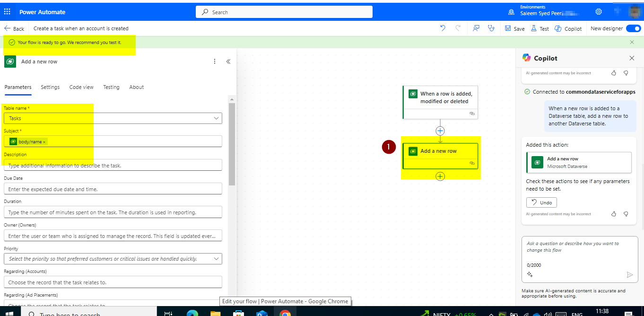
Task: Click the Undo button in Copilot
Action: coord(542,202)
